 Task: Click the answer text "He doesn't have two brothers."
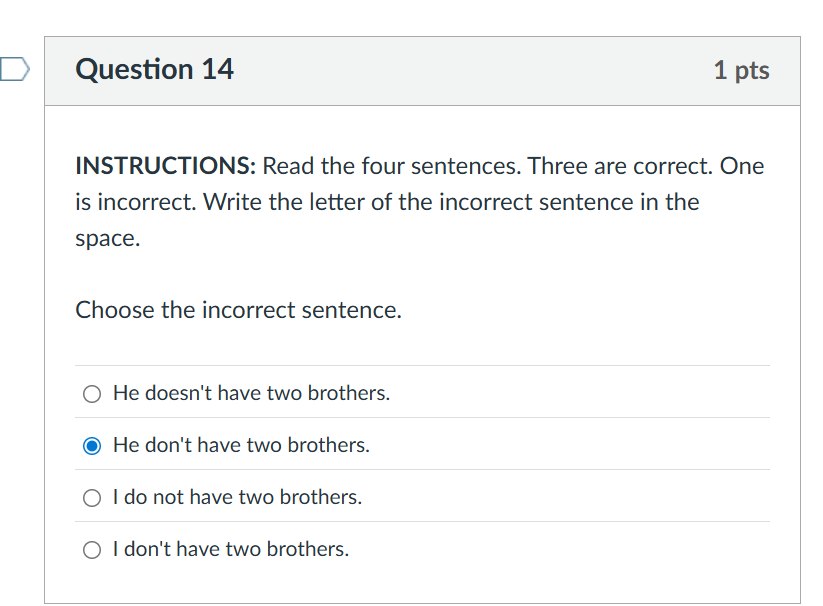tap(251, 393)
